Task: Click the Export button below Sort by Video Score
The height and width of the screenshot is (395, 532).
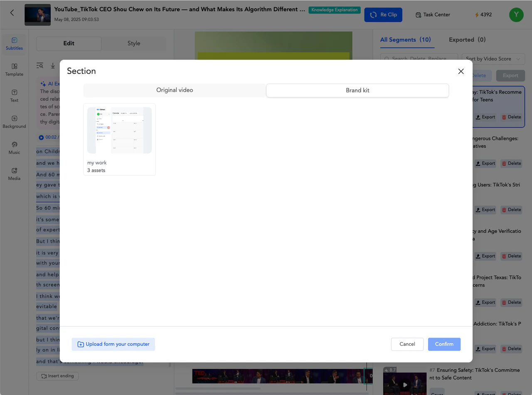Action: 510,76
